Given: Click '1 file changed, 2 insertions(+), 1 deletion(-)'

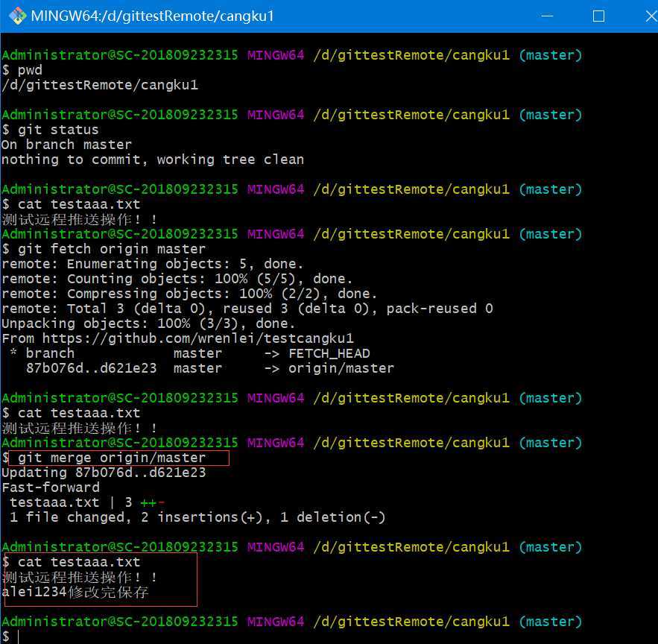Looking at the screenshot, I should (197, 517).
